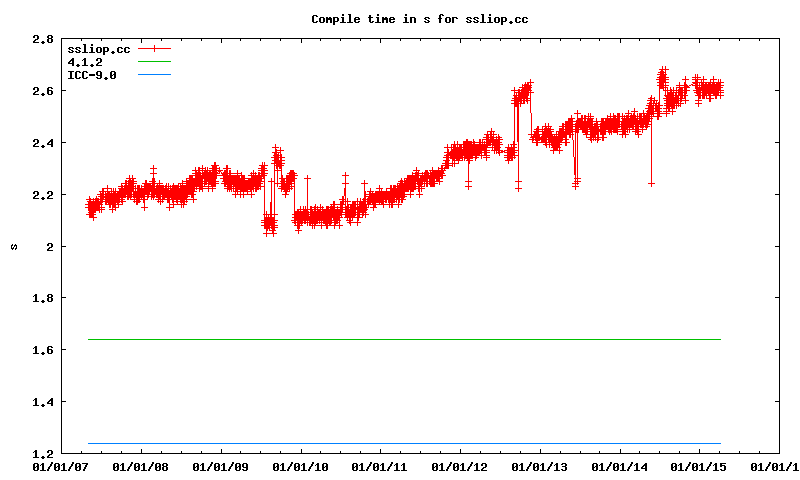The image size is (800, 480).
Task: Click the 01/01/12 x-axis date label
Action: 460,466
